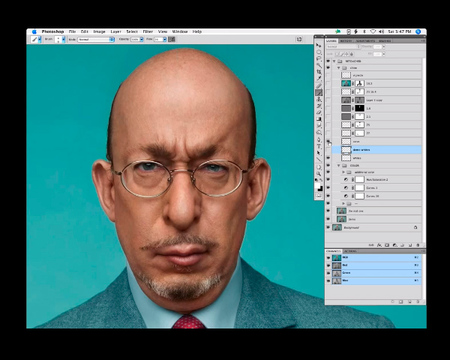The width and height of the screenshot is (450, 360).
Task: Select the Lasso tool
Action: (x=319, y=59)
